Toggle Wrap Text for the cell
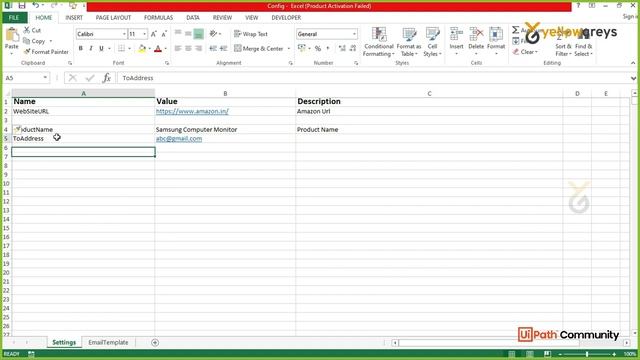This screenshot has height=360, width=640. click(251, 34)
